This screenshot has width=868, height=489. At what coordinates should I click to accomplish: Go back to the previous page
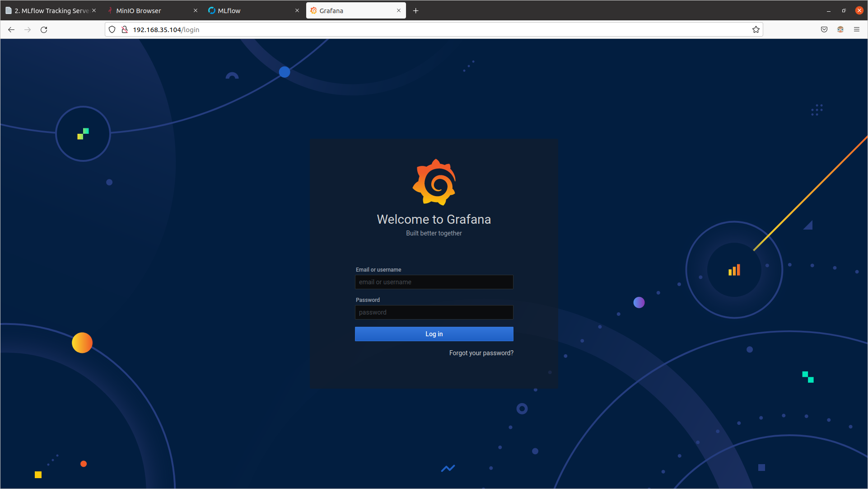tap(11, 29)
